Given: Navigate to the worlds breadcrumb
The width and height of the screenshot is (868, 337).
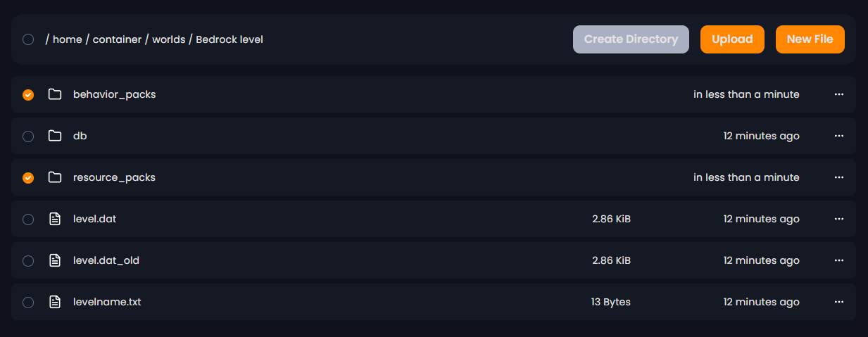Looking at the screenshot, I should tap(168, 39).
